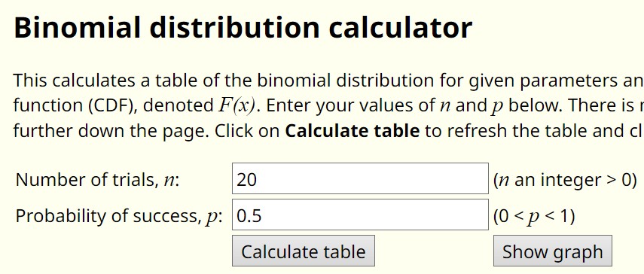Click the Show graph button

552,251
